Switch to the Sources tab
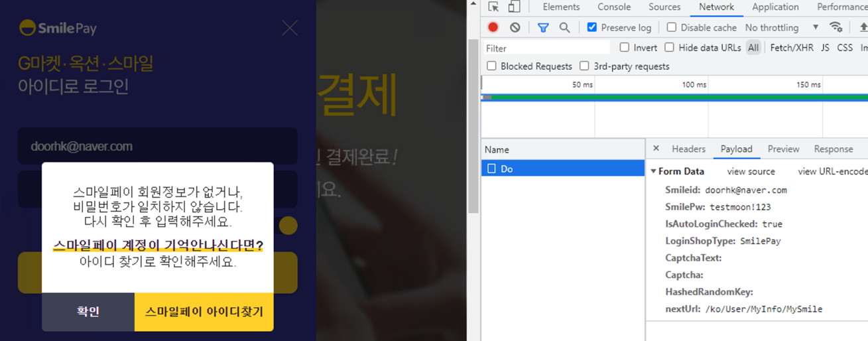This screenshot has height=341, width=868. tap(664, 7)
